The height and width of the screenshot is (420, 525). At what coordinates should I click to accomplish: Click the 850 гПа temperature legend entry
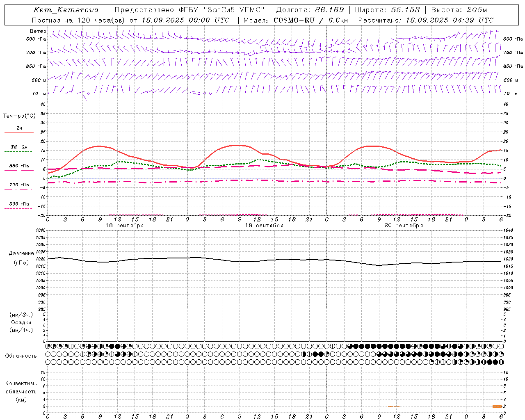coord(19,166)
